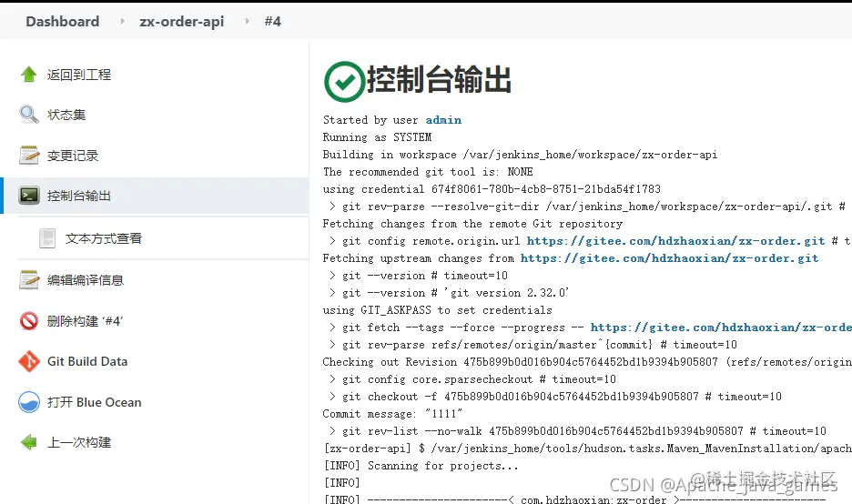Open the 编辑编译信息 sidebar entry
This screenshot has width=852, height=504.
pos(86,280)
